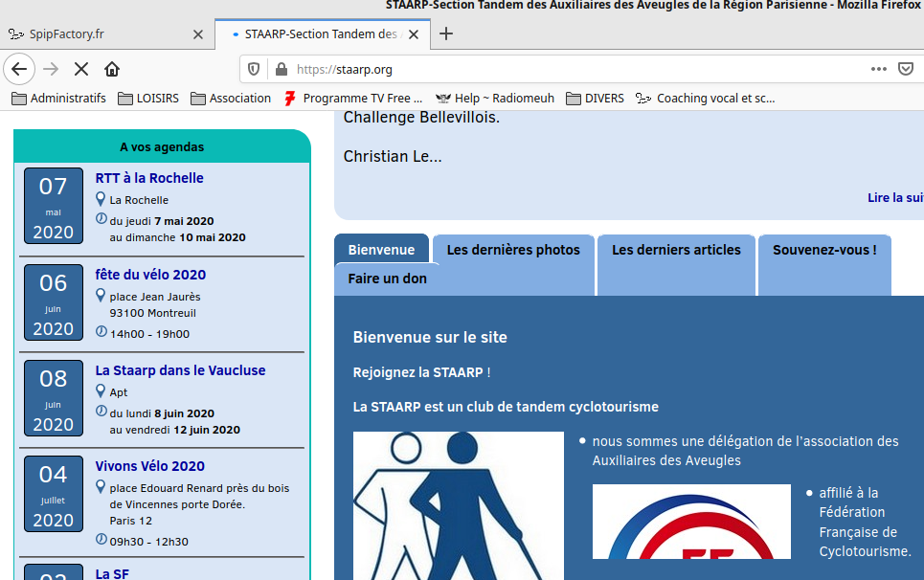Open Programme TV Free bookmark
The width and height of the screenshot is (924, 580).
(x=353, y=99)
